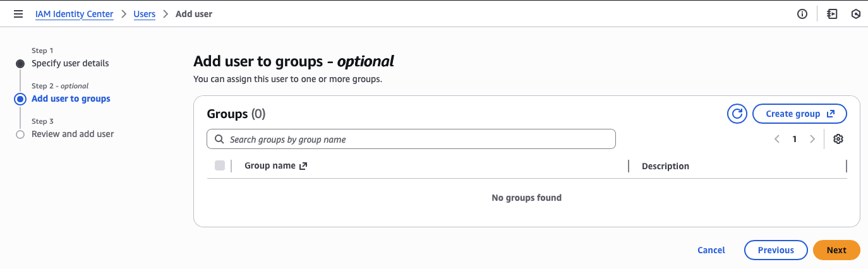Image resolution: width=868 pixels, height=269 pixels.
Task: Open the tutorials notebook icon in header
Action: [x=832, y=14]
